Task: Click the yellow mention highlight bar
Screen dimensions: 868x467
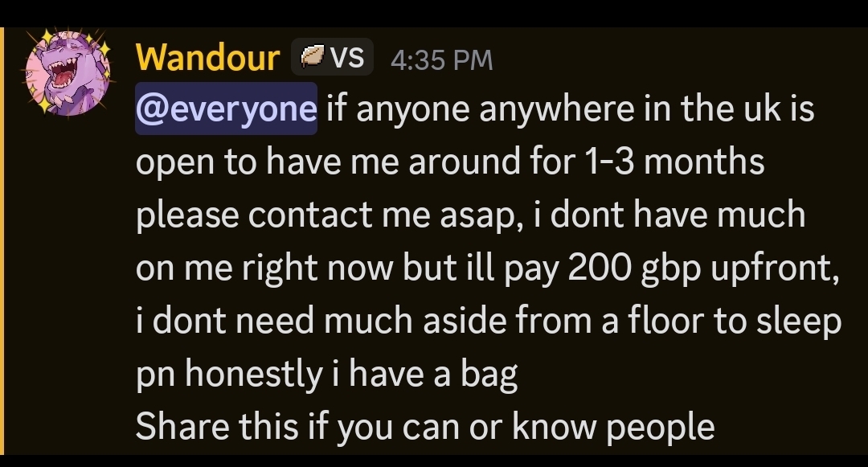Action: 2,241
